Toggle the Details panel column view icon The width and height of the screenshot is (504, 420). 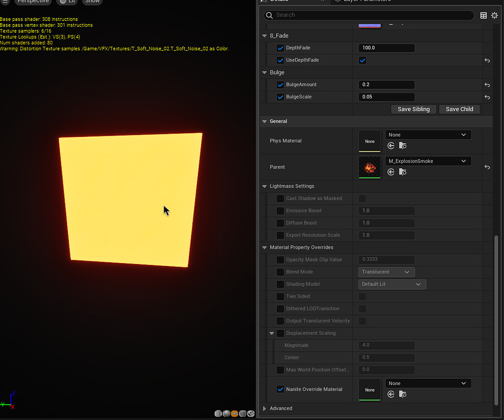click(x=483, y=15)
